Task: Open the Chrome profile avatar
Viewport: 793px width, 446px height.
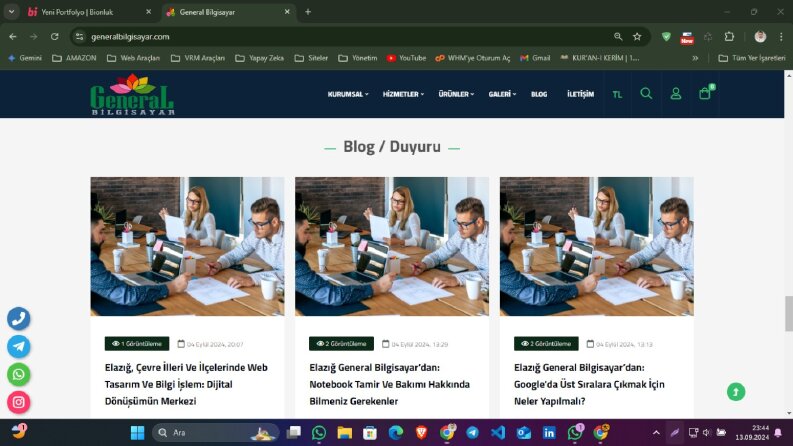Action: point(760,36)
